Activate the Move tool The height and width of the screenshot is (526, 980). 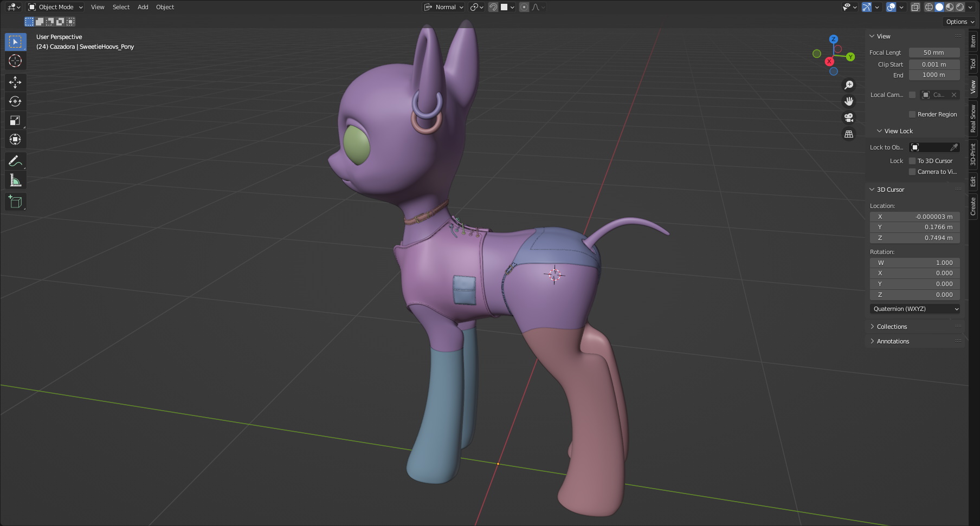tap(15, 82)
